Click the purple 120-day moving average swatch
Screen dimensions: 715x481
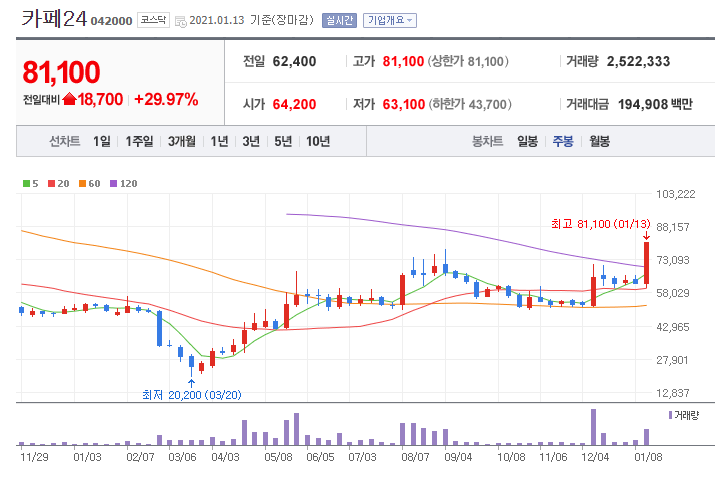tap(114, 183)
